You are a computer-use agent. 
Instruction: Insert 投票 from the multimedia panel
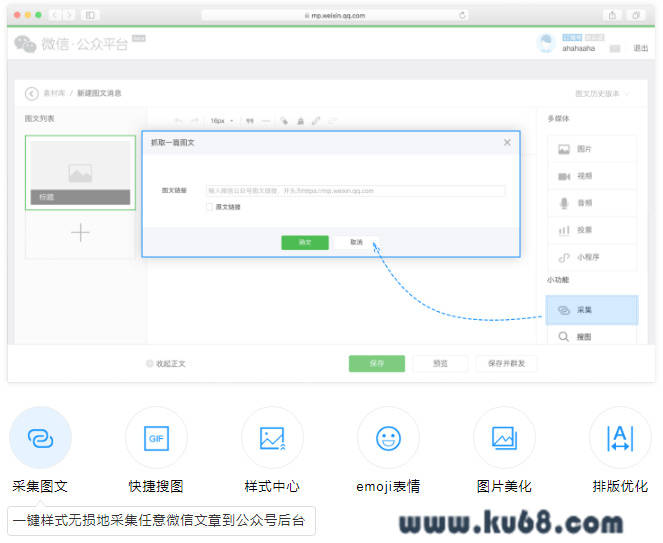pos(592,230)
